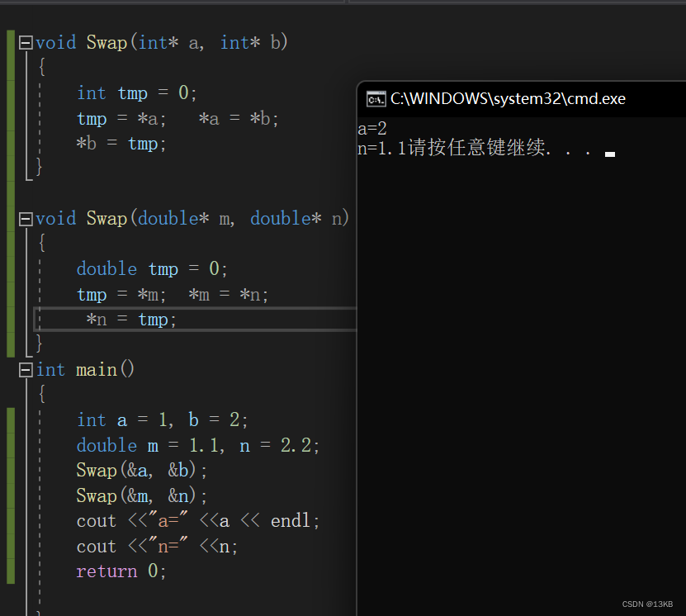
Task: Click the 'int main()' declaration
Action: point(85,370)
